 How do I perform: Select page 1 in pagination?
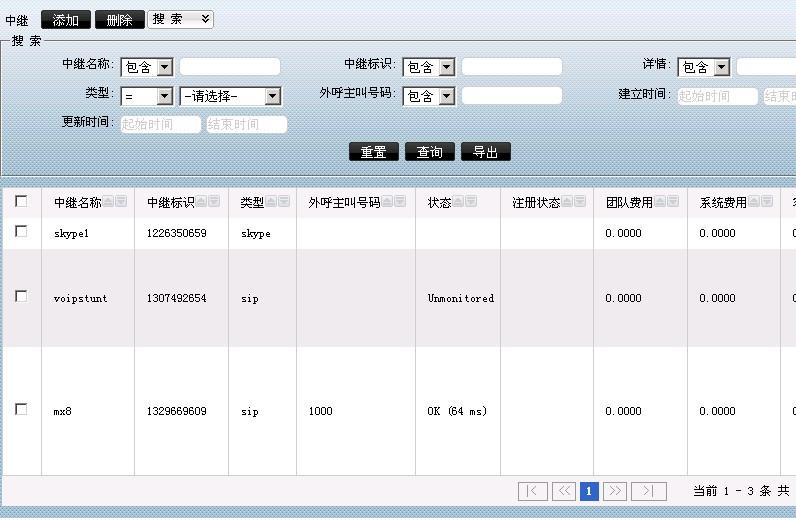(589, 491)
